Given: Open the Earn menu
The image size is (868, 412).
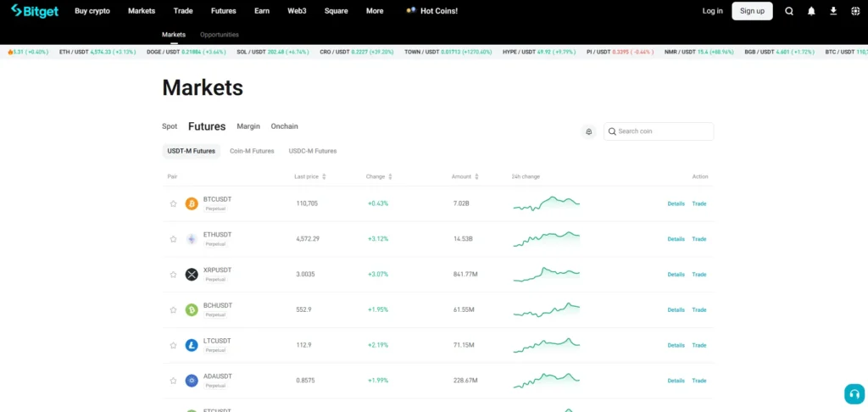Looking at the screenshot, I should tap(262, 11).
